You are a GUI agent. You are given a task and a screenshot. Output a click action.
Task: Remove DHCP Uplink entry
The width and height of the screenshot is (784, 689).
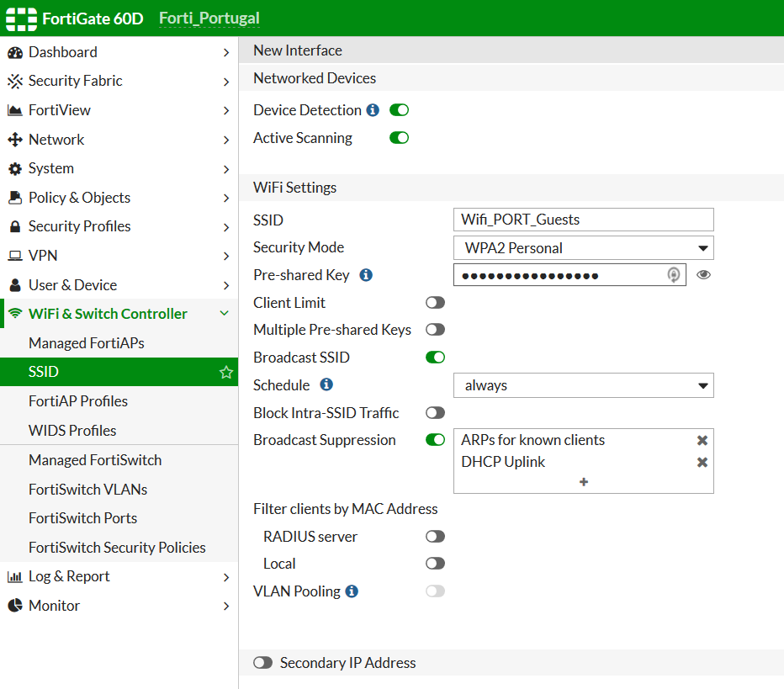tap(702, 463)
